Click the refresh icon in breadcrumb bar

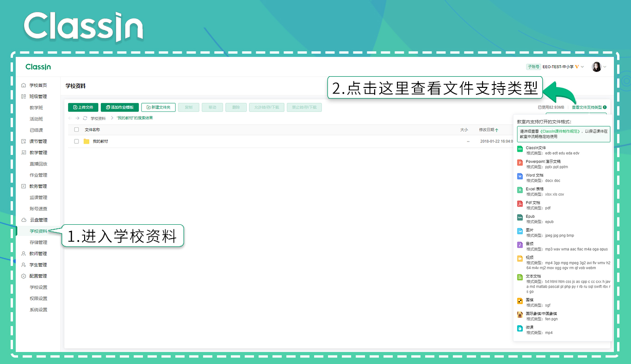[x=85, y=118]
